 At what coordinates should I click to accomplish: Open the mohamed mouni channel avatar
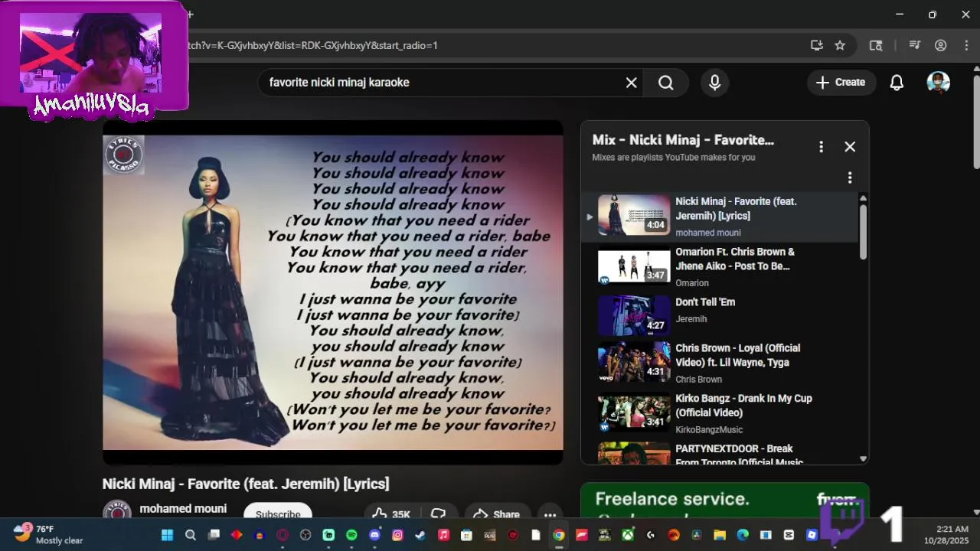117,512
